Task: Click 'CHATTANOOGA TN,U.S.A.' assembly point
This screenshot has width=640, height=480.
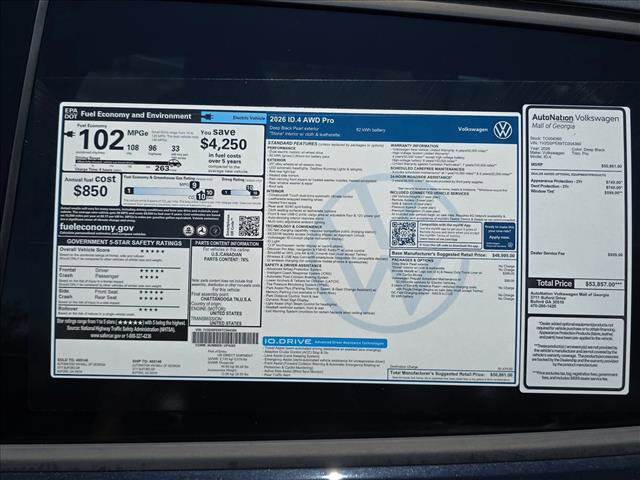Action: point(226,299)
